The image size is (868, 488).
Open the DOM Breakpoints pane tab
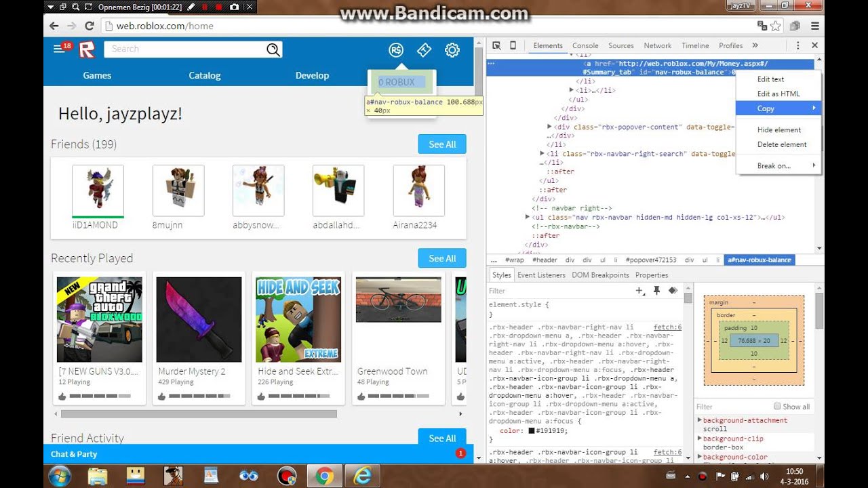point(600,275)
